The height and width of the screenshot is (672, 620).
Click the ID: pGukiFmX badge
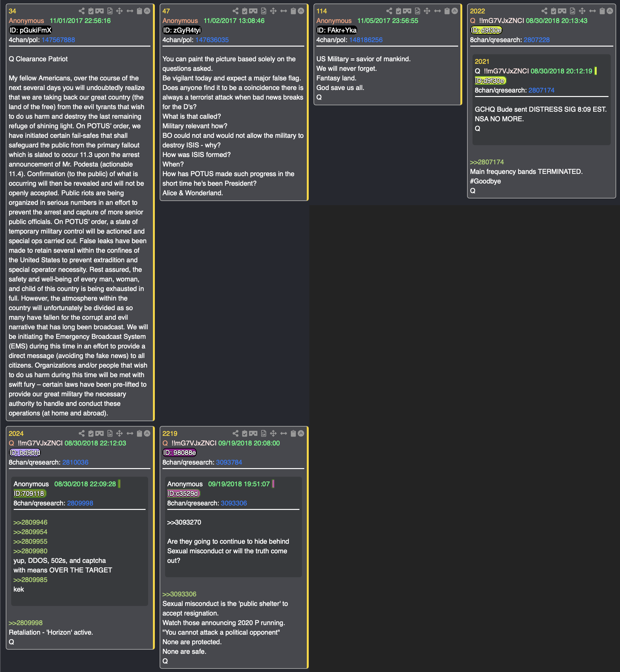click(31, 30)
